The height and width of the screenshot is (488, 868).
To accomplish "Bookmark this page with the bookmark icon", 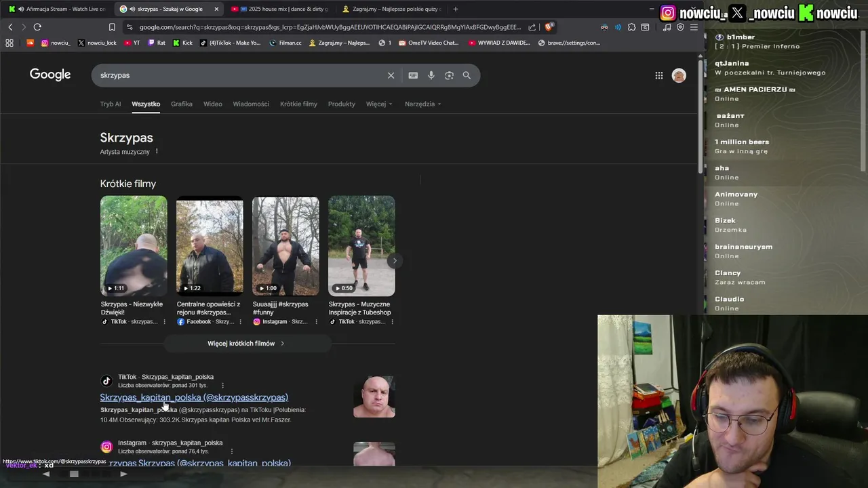I will [112, 27].
